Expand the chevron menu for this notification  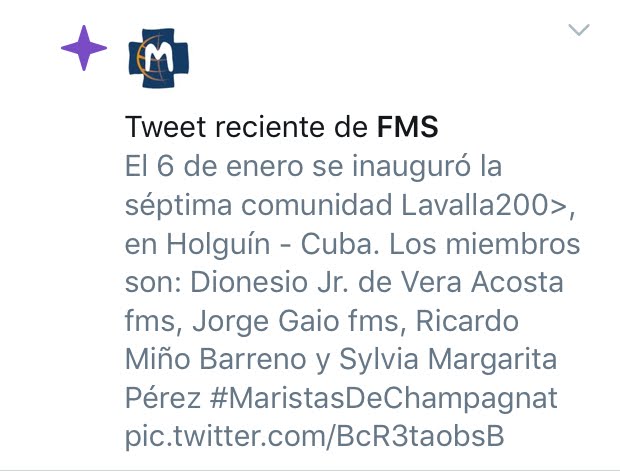point(579,30)
